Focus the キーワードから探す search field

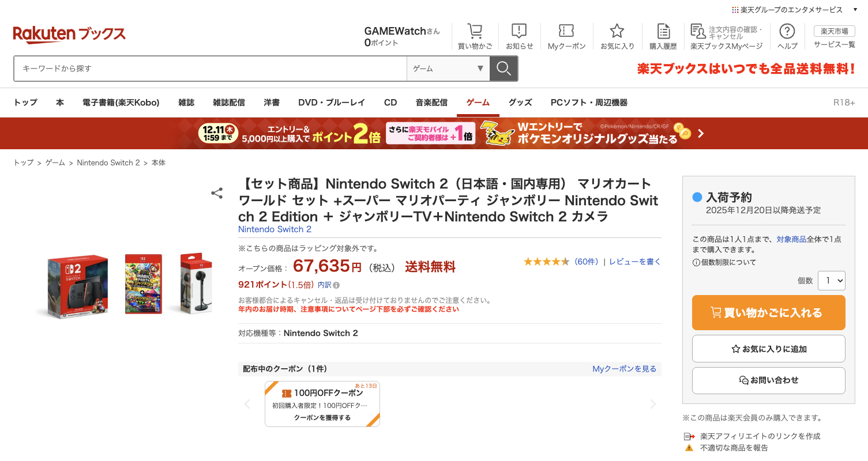click(211, 69)
